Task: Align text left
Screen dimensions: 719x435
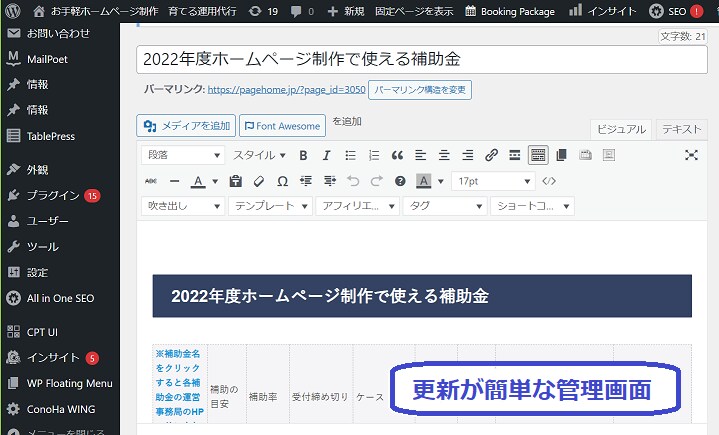Action: 420,155
